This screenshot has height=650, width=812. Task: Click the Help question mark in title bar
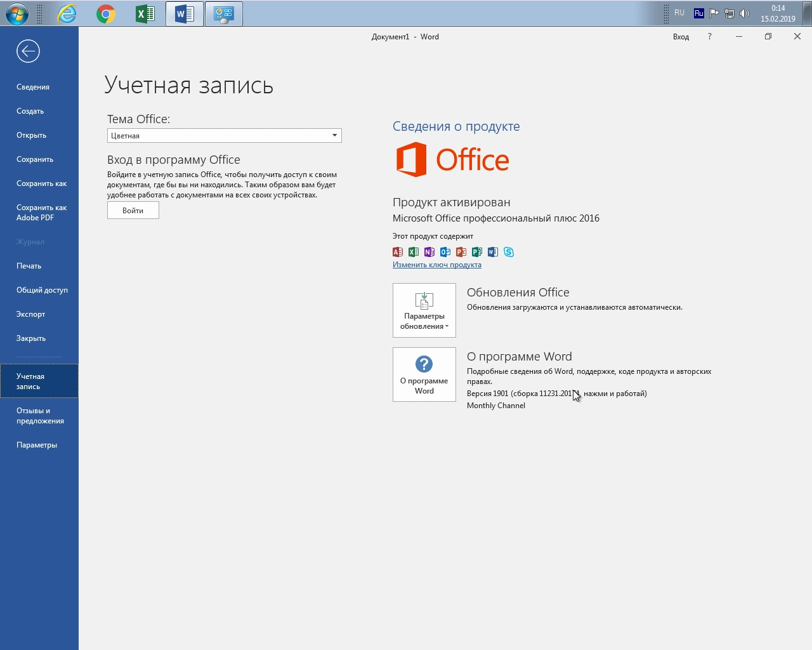pyautogui.click(x=709, y=37)
